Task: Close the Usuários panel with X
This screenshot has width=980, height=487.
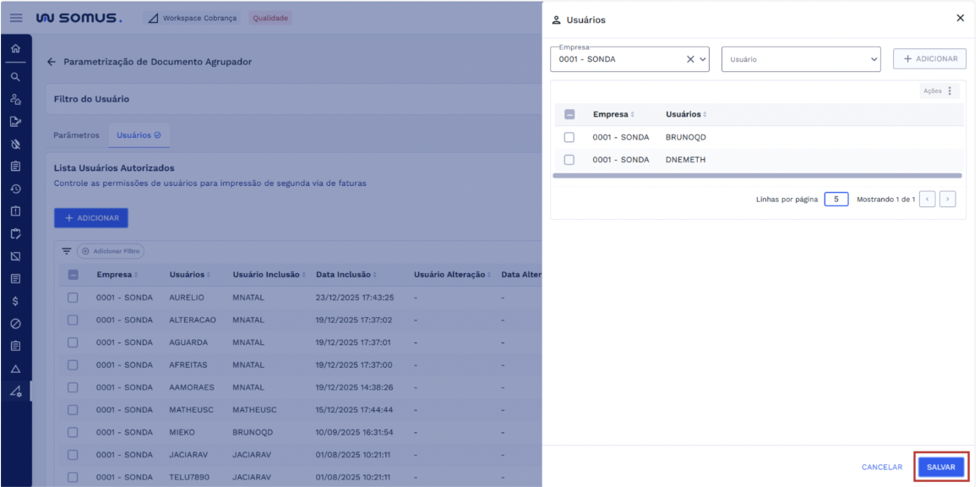Action: 960,19
